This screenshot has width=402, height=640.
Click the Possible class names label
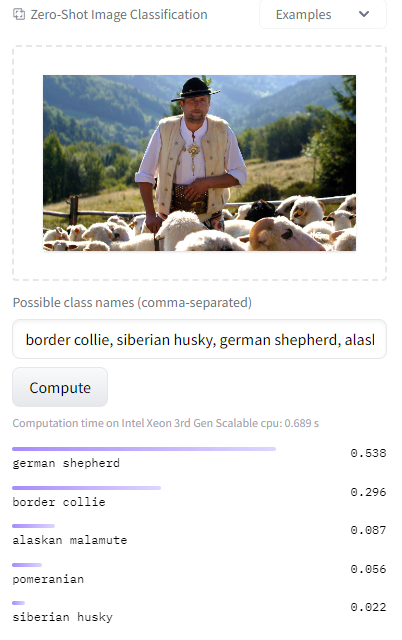pyautogui.click(x=132, y=302)
